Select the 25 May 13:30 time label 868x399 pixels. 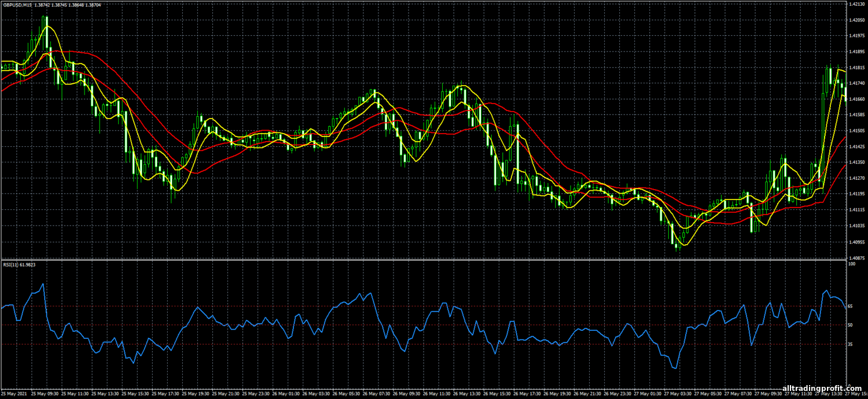105,393
